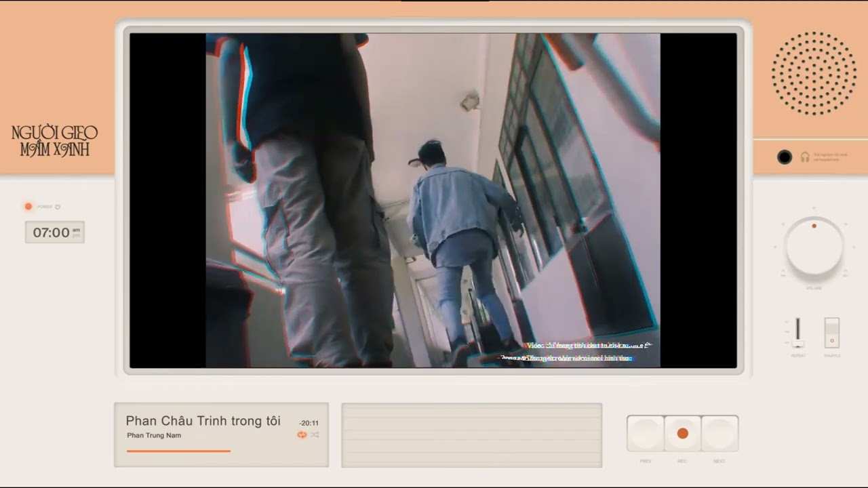Flip the Shuffle rocker switch
This screenshot has width=868, height=488.
[832, 332]
